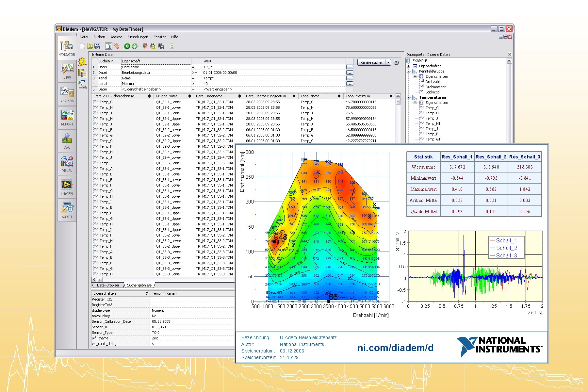Switch to the Suchergebnisse tab

139,285
